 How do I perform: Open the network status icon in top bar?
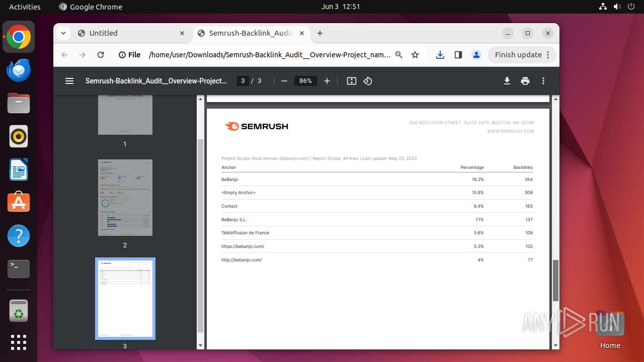[x=603, y=7]
